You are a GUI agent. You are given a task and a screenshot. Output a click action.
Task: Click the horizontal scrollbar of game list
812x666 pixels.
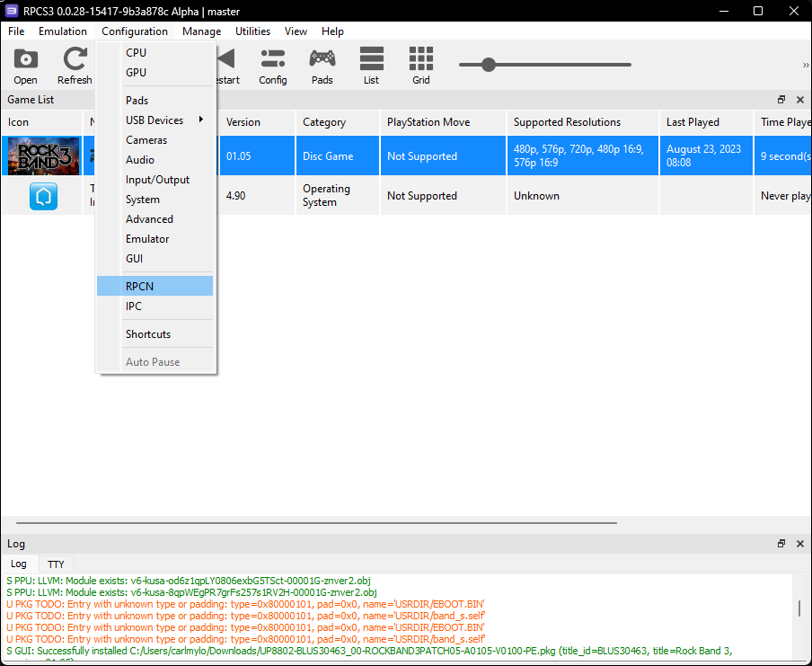click(316, 523)
